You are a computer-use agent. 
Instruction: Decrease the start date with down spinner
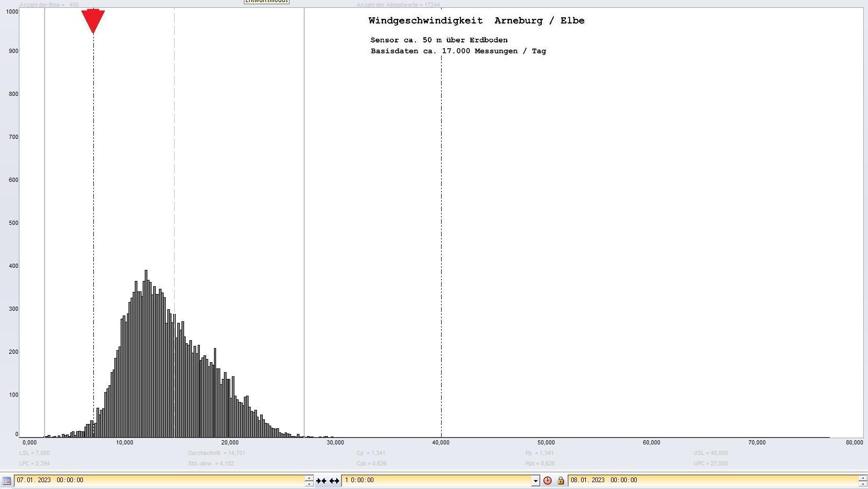click(x=309, y=483)
